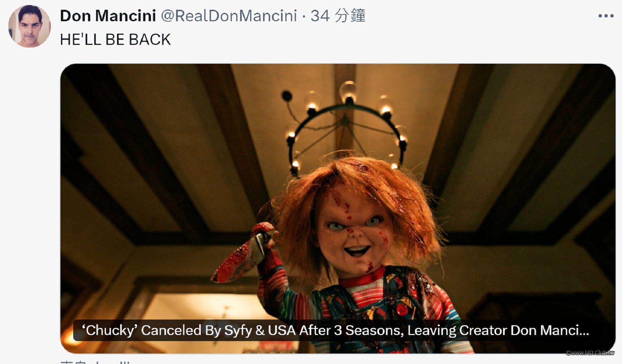622x364 pixels.
Task: Click the Don Mancini display name
Action: click(108, 16)
